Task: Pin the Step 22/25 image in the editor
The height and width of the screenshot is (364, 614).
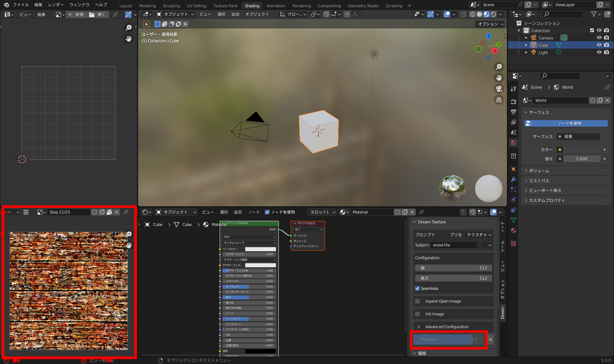Action: 126,212
